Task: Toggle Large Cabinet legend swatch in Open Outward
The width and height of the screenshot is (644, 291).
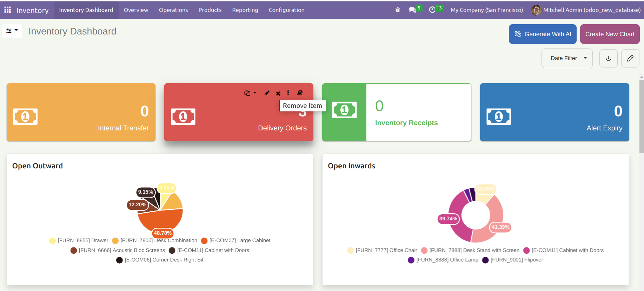Action: pos(204,241)
